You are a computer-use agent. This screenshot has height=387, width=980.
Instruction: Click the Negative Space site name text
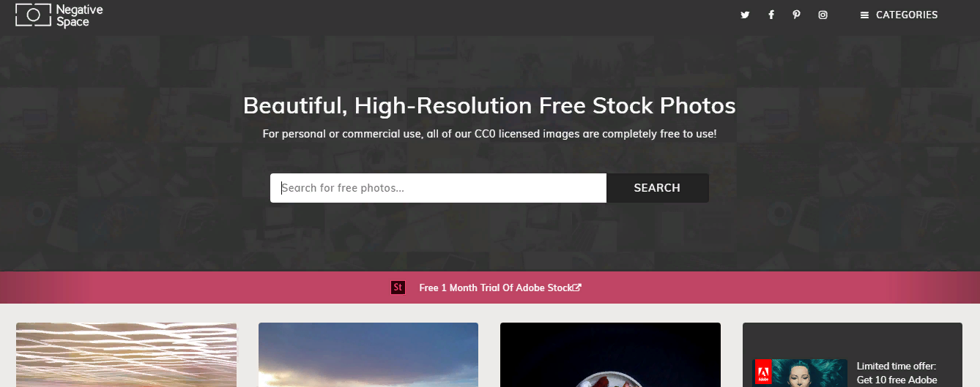coord(79,15)
